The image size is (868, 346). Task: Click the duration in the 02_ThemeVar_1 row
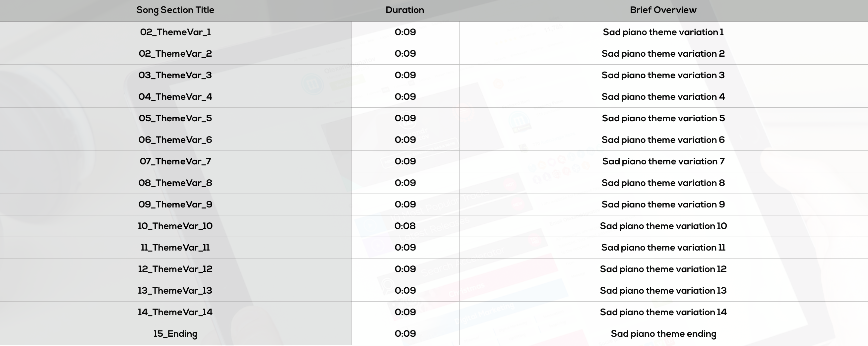[x=405, y=32]
